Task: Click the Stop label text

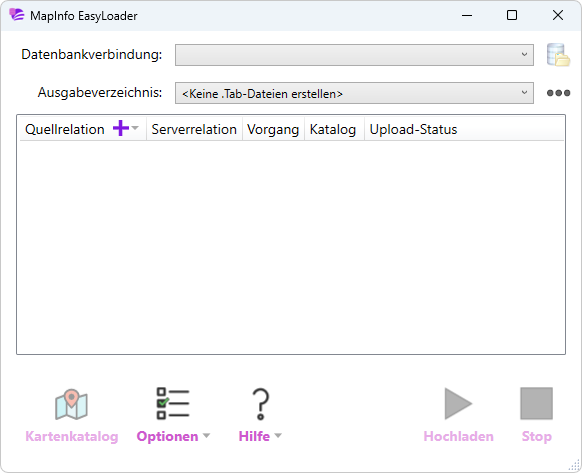Action: point(537,436)
